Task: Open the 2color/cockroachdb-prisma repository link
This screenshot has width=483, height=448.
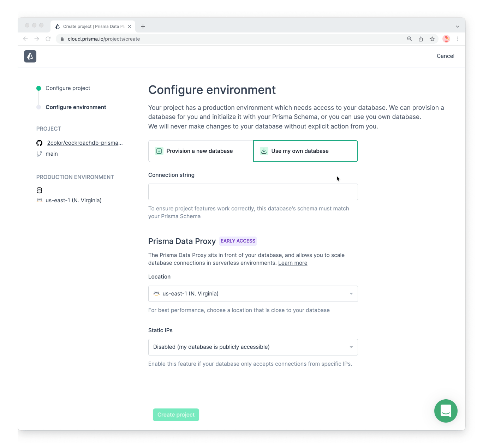Action: point(85,143)
